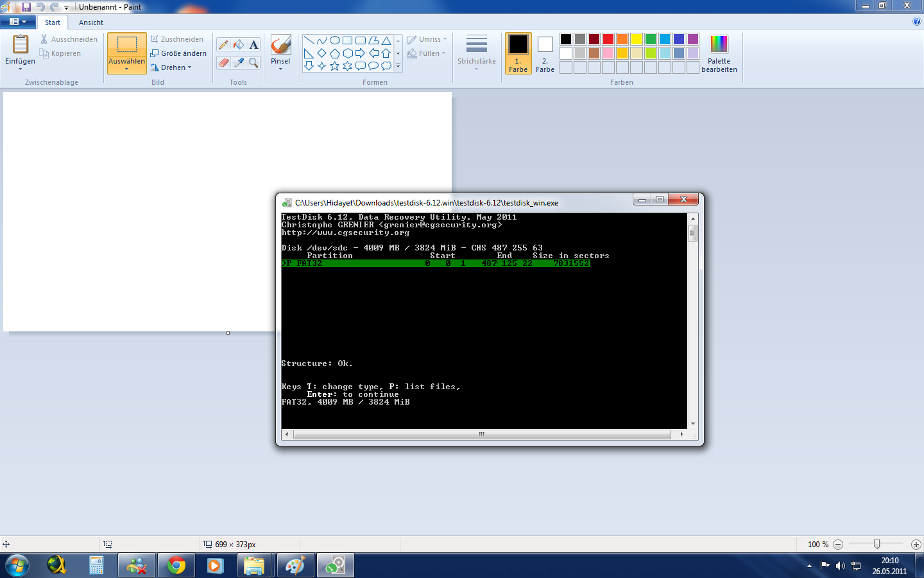Image resolution: width=924 pixels, height=578 pixels.
Task: Choose the straight Line shape
Action: (309, 40)
